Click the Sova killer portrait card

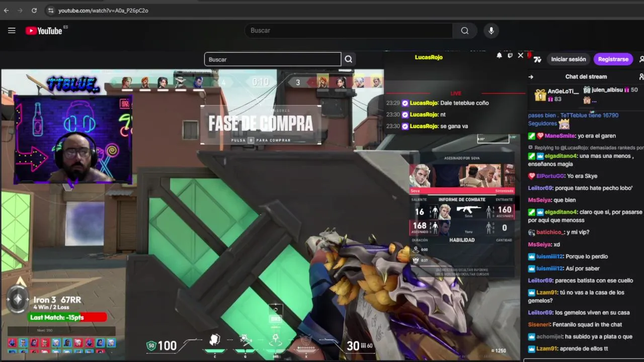[x=462, y=178]
